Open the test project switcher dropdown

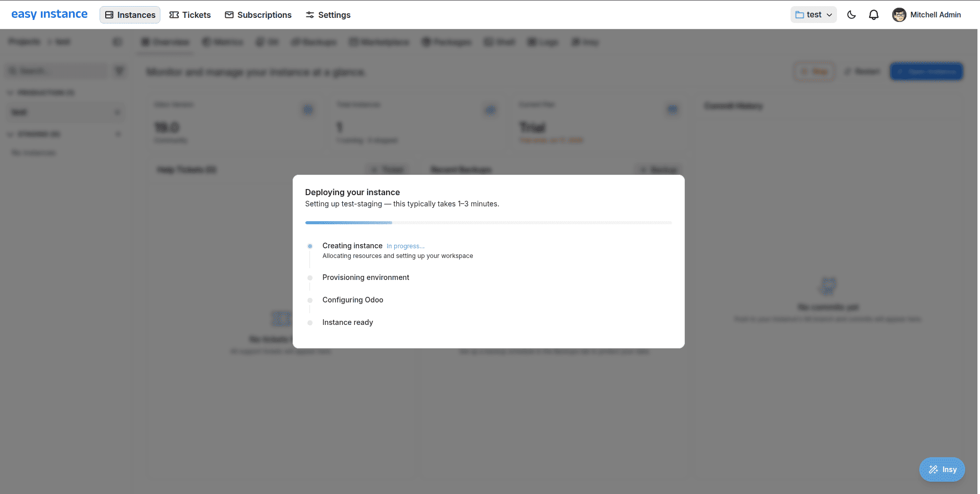click(x=814, y=15)
